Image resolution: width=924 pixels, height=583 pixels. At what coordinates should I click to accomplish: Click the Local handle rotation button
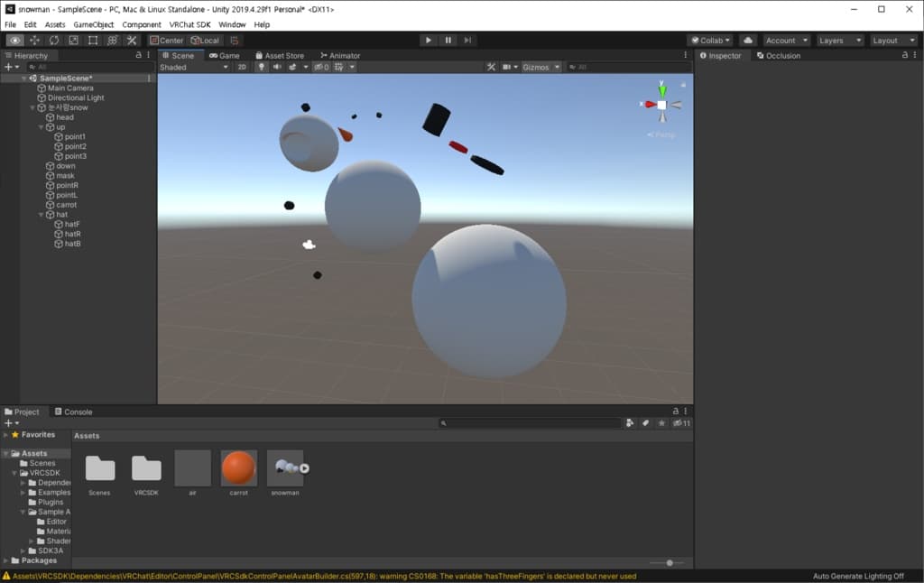point(205,41)
